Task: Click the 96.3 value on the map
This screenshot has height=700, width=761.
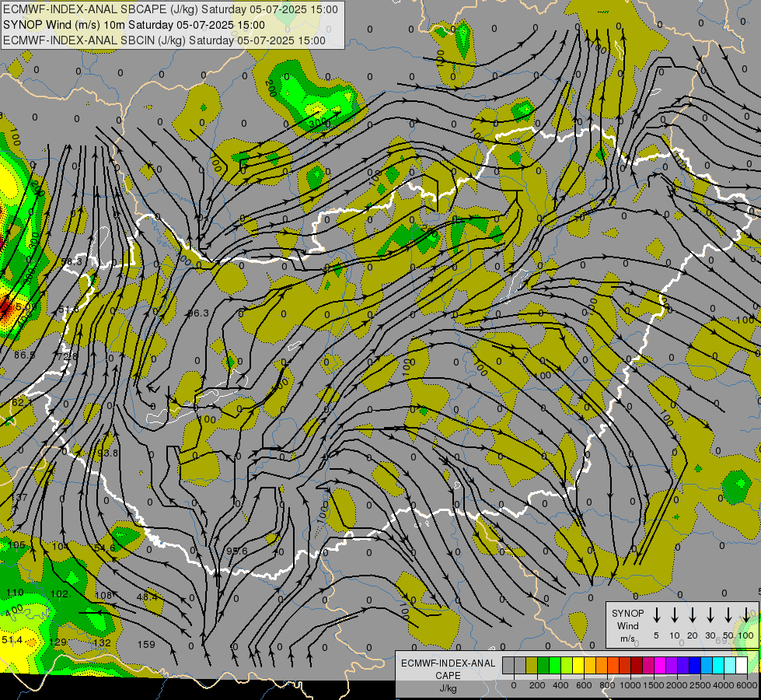Action: coord(198,313)
